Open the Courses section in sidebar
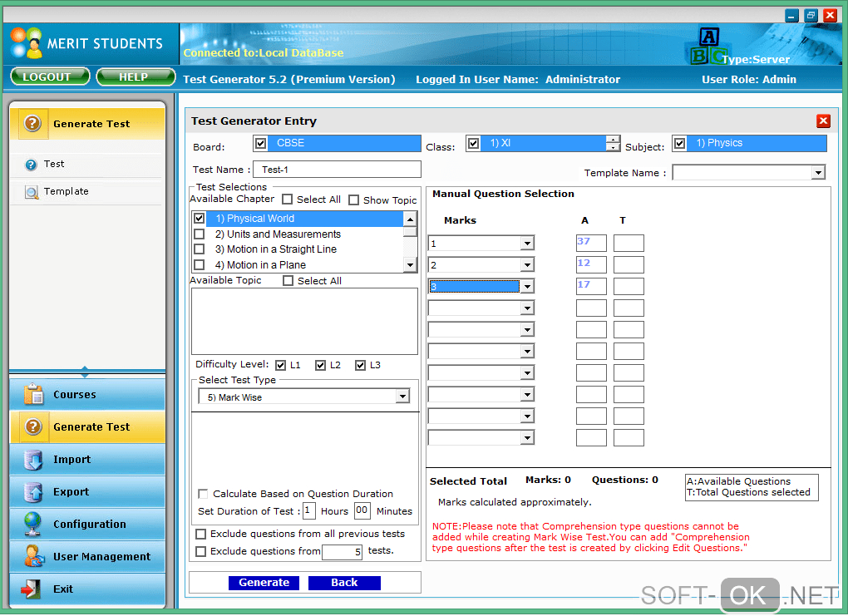The width and height of the screenshot is (848, 616). (x=87, y=394)
